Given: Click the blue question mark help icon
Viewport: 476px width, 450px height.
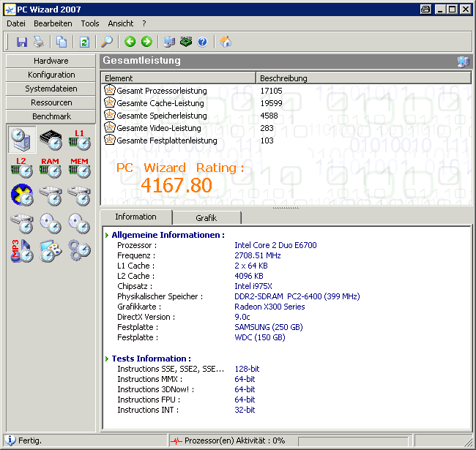Looking at the screenshot, I should click(x=202, y=42).
